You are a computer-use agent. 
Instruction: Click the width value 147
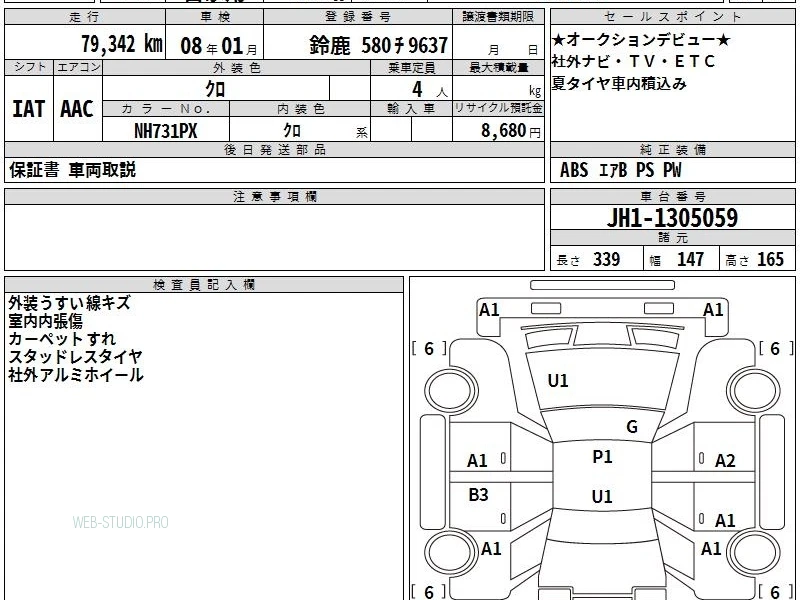[690, 259]
